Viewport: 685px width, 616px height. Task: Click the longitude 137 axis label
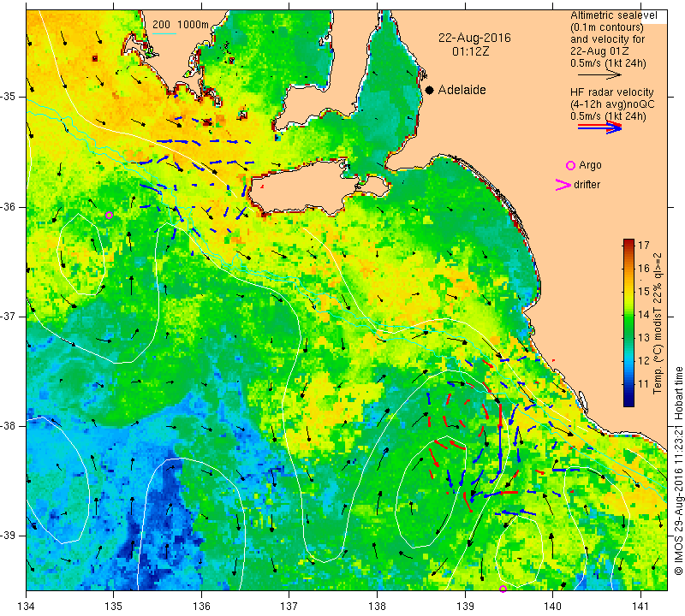coord(289,607)
